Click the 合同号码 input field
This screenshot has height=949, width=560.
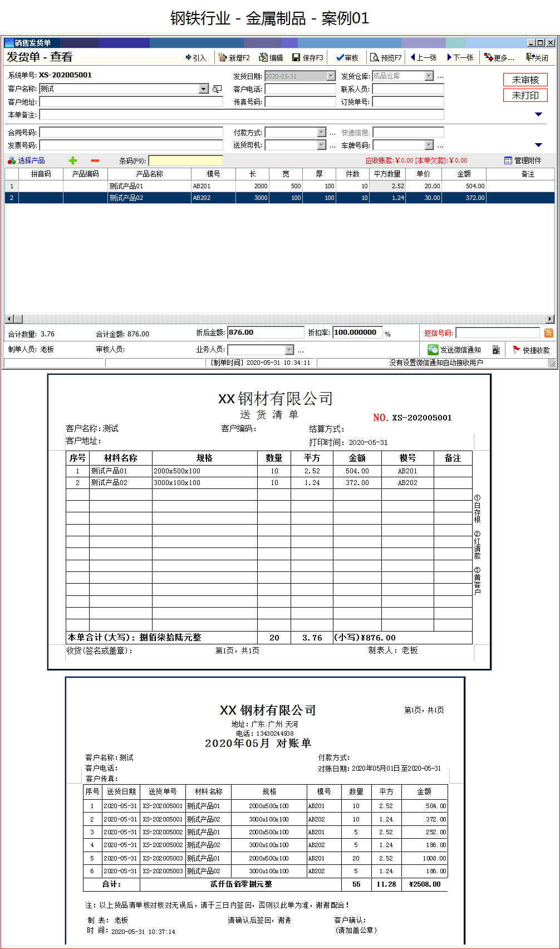pyautogui.click(x=131, y=133)
